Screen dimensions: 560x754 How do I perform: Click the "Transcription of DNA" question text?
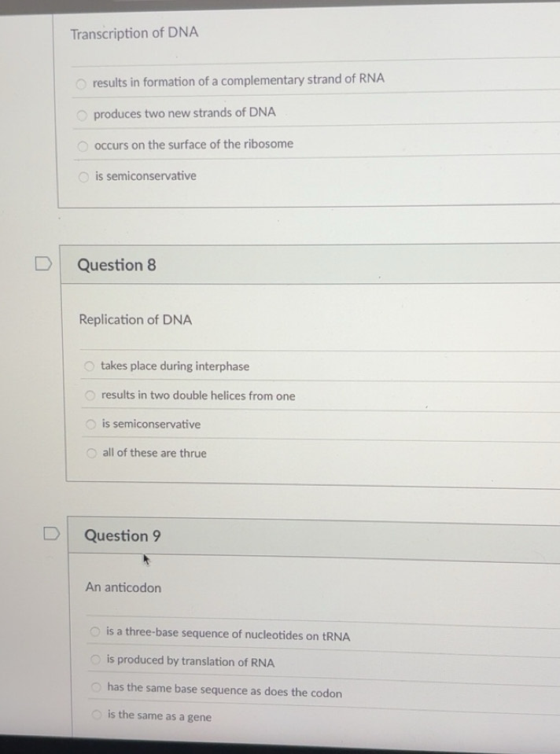[x=134, y=33]
